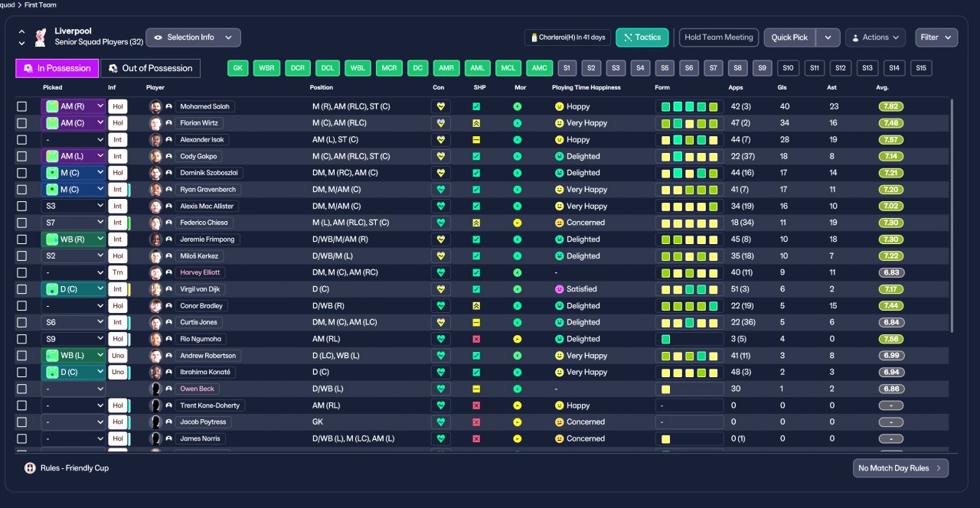Click Owen Beck's yellow sharpness icon

(x=476, y=389)
